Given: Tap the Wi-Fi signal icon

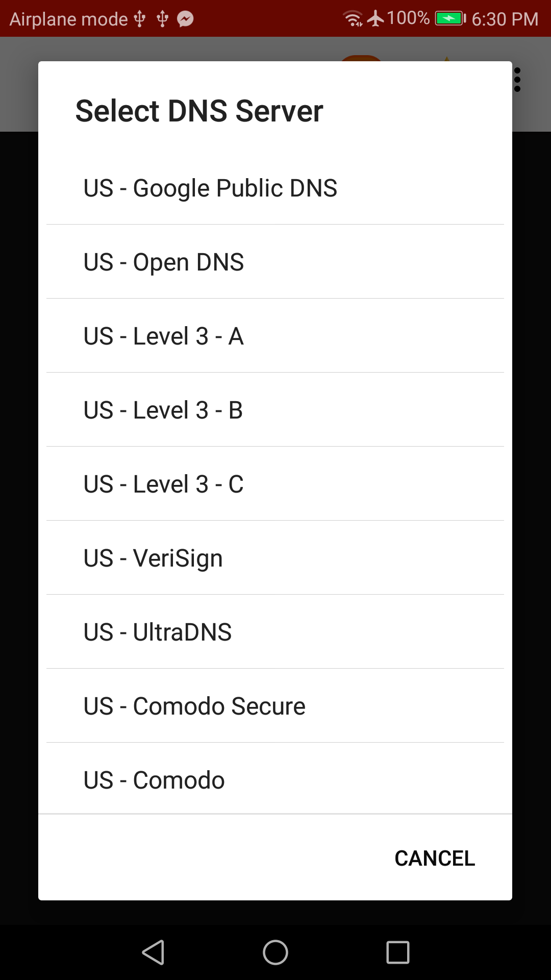Looking at the screenshot, I should pyautogui.click(x=353, y=18).
